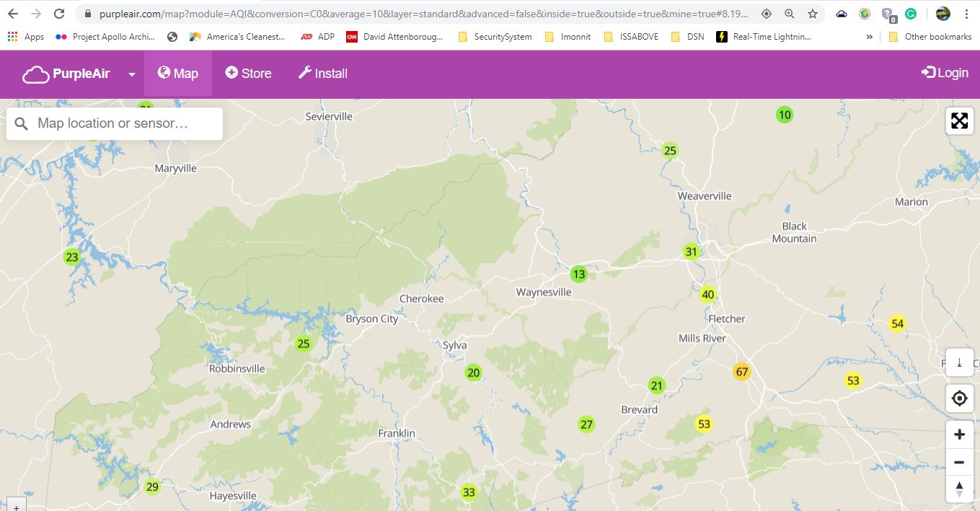Click the altitude down-arrow map control
The width and height of the screenshot is (980, 511).
coord(959,362)
